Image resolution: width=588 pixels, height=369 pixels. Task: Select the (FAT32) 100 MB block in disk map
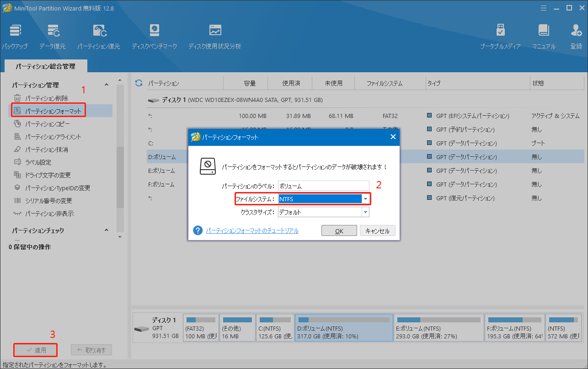coord(201,327)
